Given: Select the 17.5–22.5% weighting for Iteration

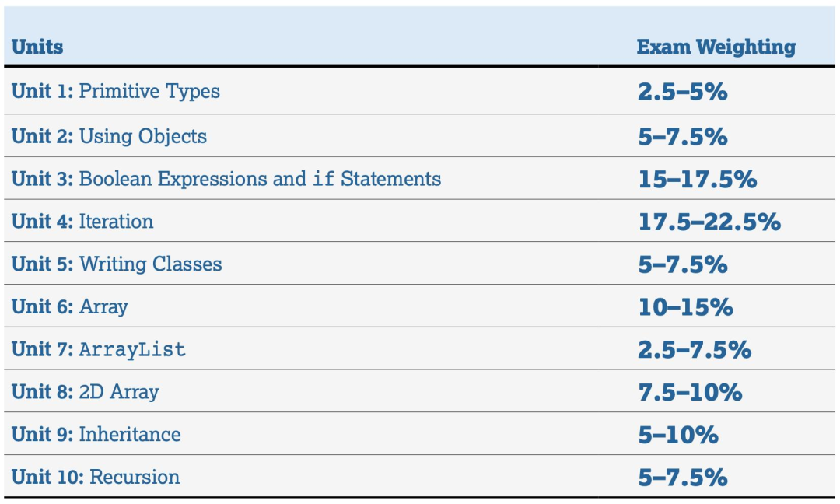Looking at the screenshot, I should (709, 222).
